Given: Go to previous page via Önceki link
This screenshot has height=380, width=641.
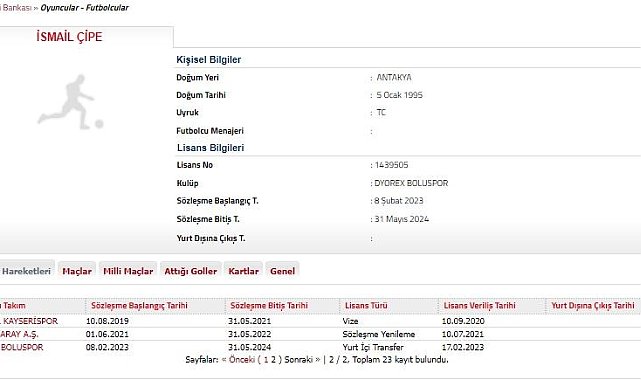Looking at the screenshot, I should coord(242,360).
